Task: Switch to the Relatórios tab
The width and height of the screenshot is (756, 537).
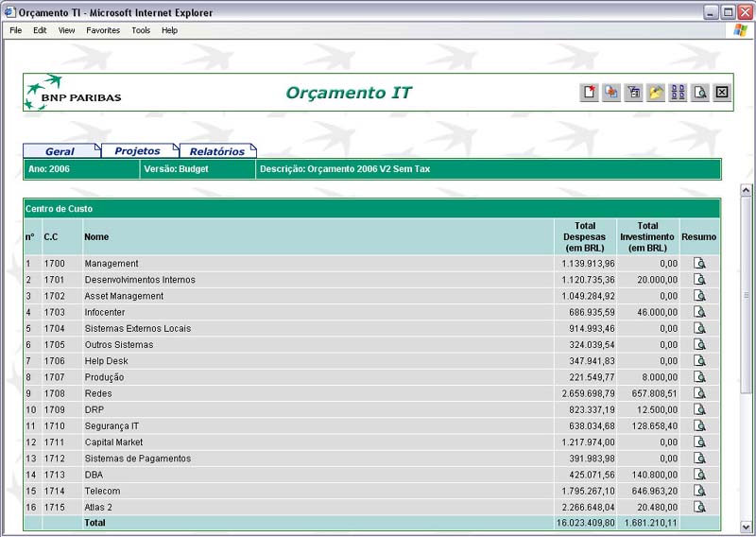Action: coord(218,151)
